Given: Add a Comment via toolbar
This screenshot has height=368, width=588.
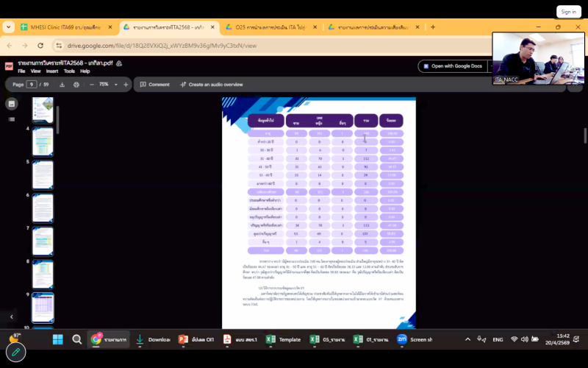Looking at the screenshot, I should click(155, 85).
